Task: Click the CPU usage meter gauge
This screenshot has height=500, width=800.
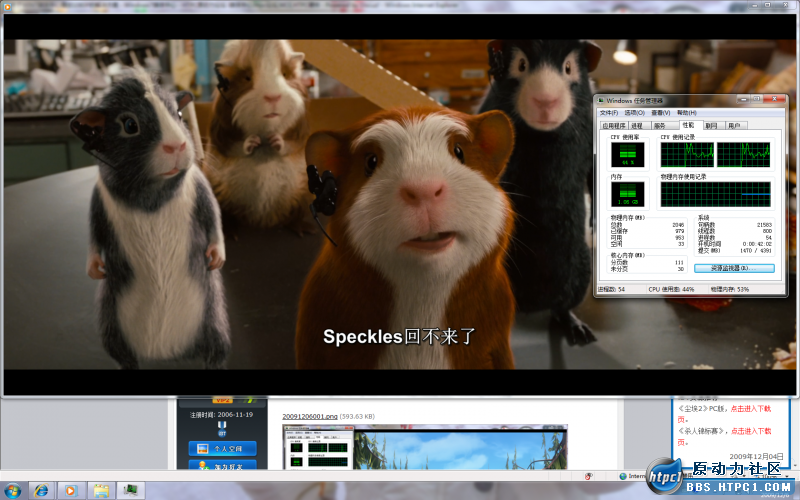Action: point(628,155)
